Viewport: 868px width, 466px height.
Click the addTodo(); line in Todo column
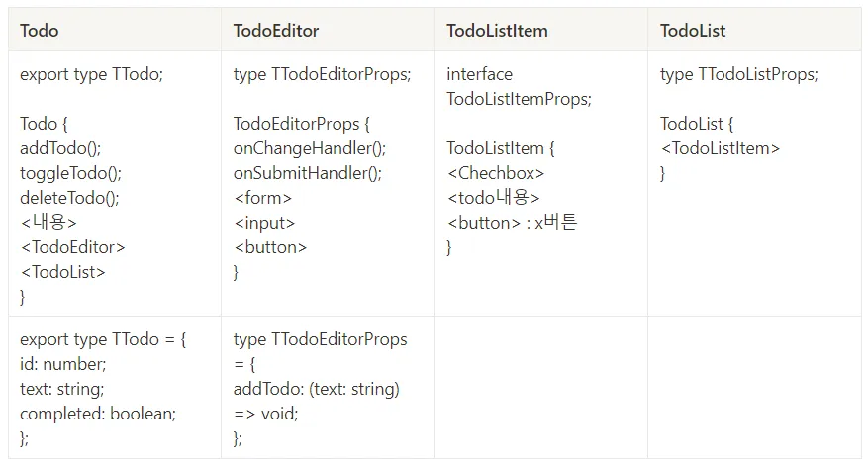(x=60, y=148)
